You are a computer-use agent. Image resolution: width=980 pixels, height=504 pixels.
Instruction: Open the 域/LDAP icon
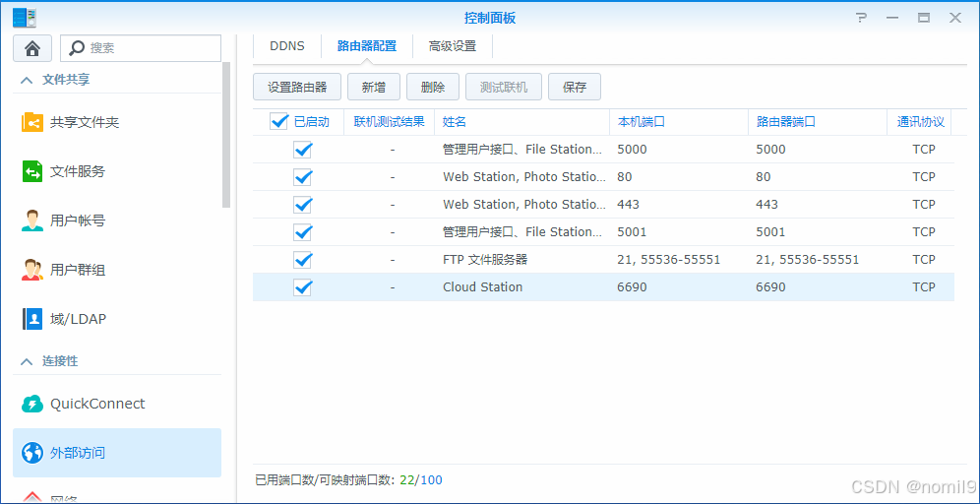32,319
